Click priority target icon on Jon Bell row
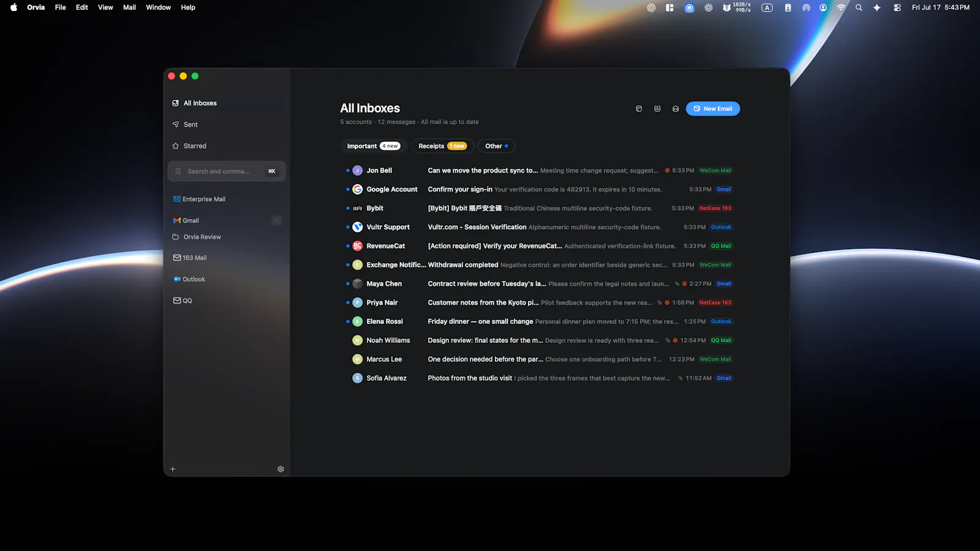980x551 pixels. click(x=667, y=171)
